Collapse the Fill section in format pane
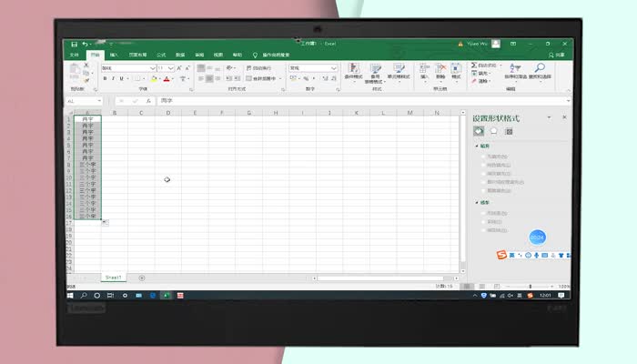Image resolution: width=637 pixels, height=364 pixels. [477, 146]
